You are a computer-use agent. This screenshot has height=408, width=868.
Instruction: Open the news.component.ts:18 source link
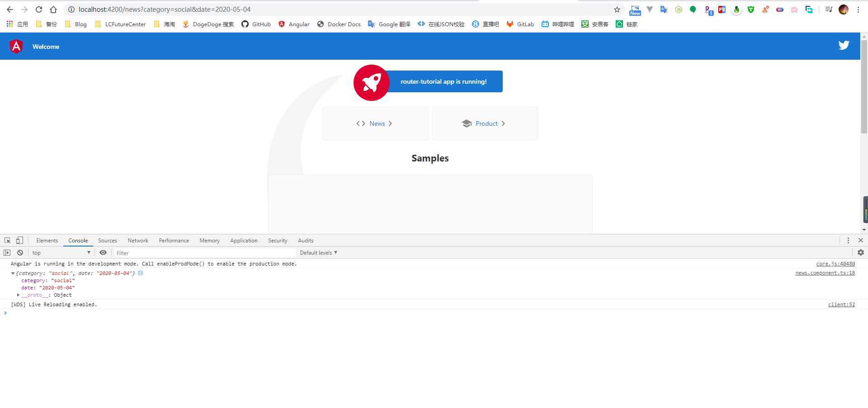pyautogui.click(x=825, y=273)
